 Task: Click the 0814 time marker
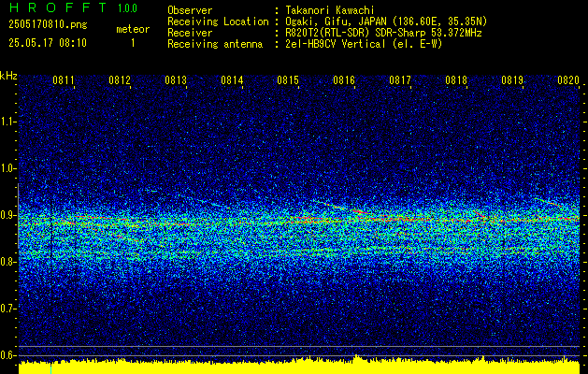232,80
